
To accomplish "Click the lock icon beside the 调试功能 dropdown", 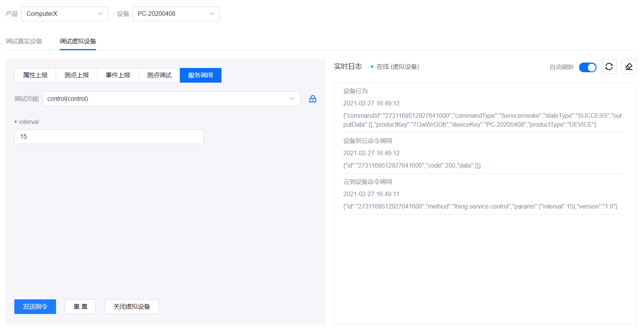I will tap(313, 99).
